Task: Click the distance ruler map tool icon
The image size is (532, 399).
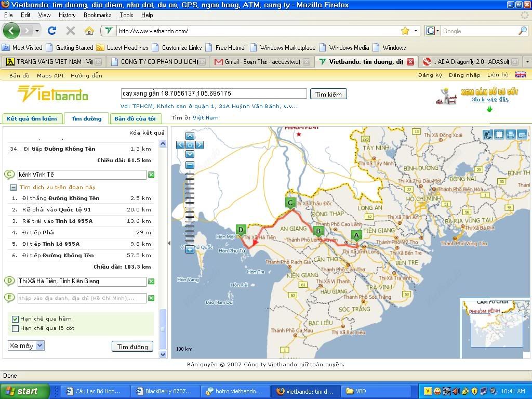Action: tap(522, 135)
